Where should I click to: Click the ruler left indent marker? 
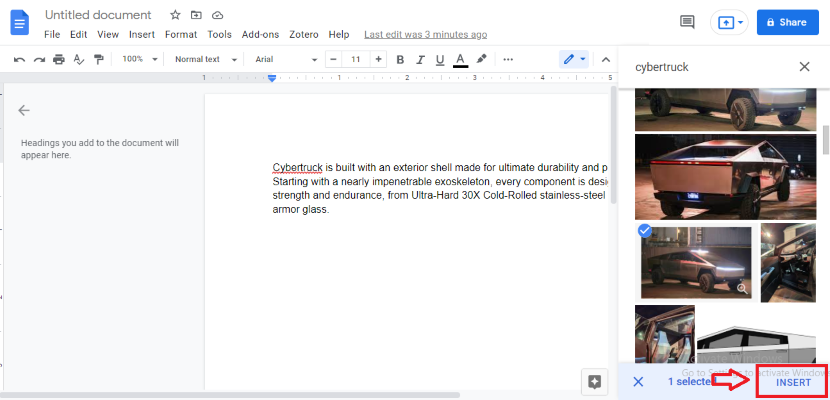point(272,78)
